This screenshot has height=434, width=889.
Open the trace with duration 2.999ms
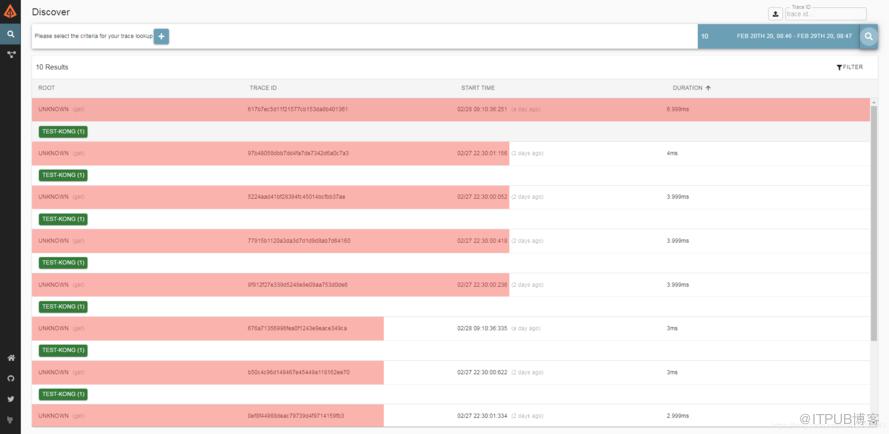(x=451, y=416)
